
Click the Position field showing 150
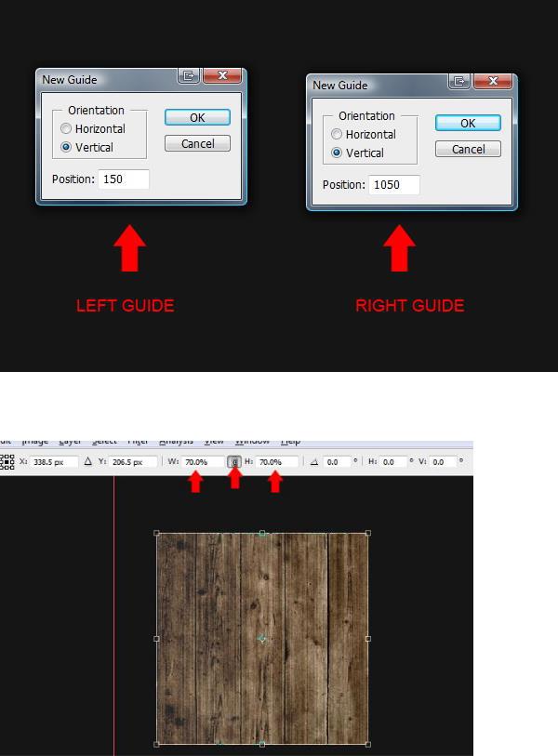click(x=124, y=179)
